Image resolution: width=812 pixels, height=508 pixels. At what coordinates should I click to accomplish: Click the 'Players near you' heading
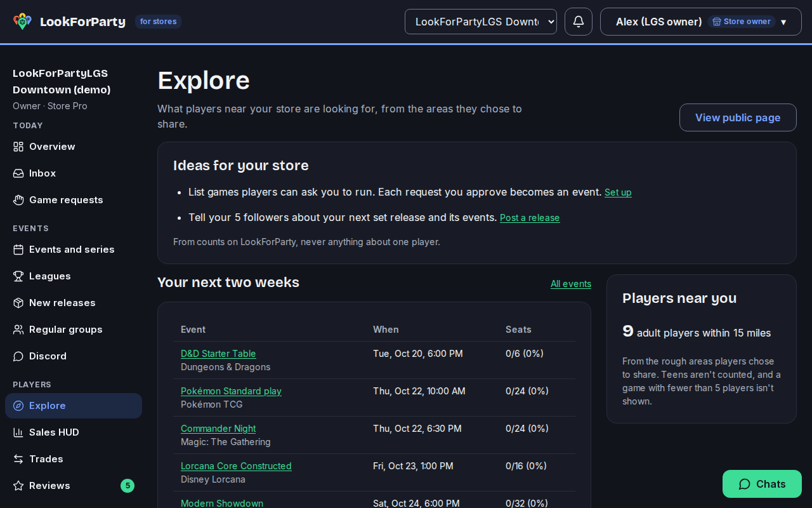[x=679, y=298]
